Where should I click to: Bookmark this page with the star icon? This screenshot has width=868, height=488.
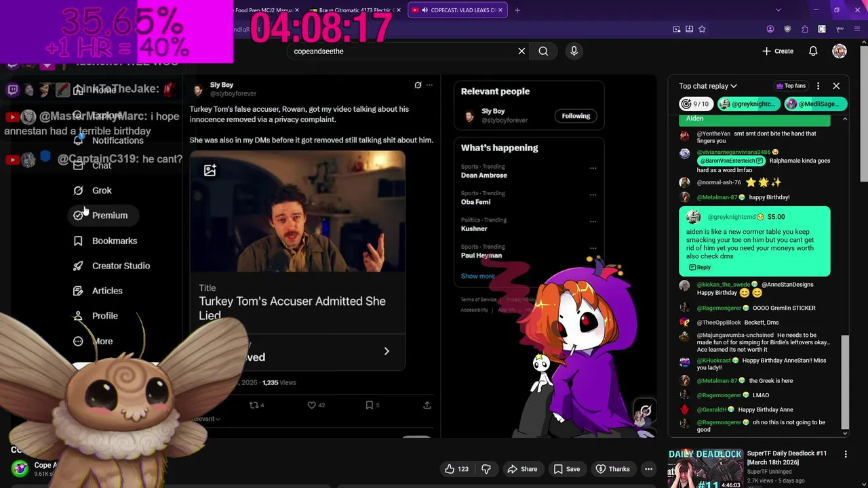[x=702, y=29]
